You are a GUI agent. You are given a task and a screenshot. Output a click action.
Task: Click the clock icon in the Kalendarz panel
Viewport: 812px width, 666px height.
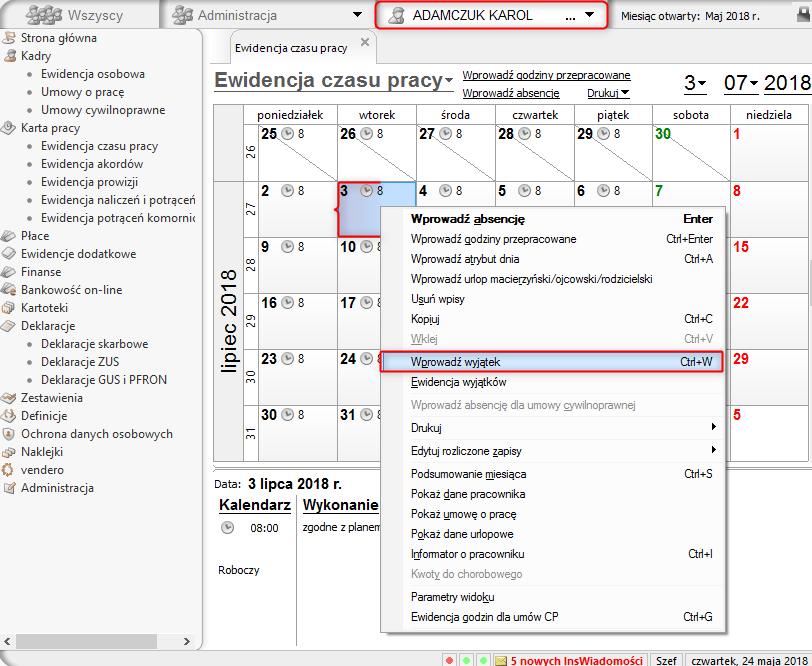pyautogui.click(x=227, y=528)
